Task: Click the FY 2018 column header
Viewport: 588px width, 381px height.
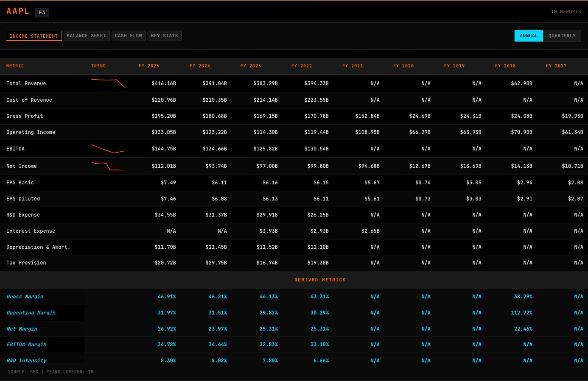Action: 505,66
